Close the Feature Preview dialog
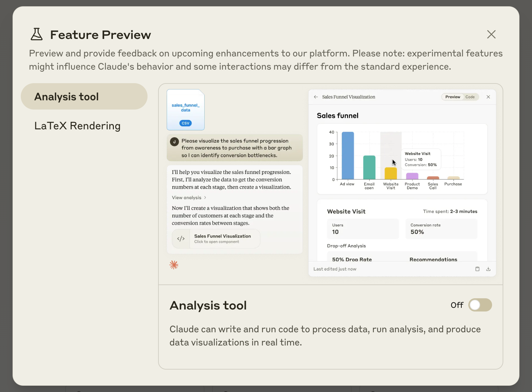532x392 pixels. point(491,34)
